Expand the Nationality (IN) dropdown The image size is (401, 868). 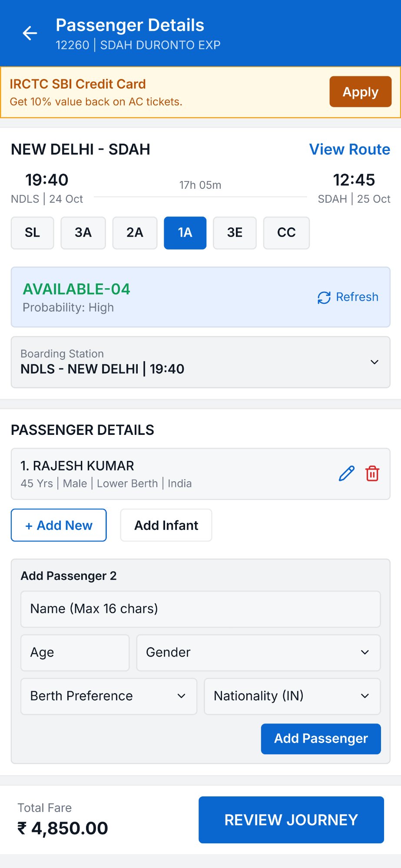(x=292, y=696)
